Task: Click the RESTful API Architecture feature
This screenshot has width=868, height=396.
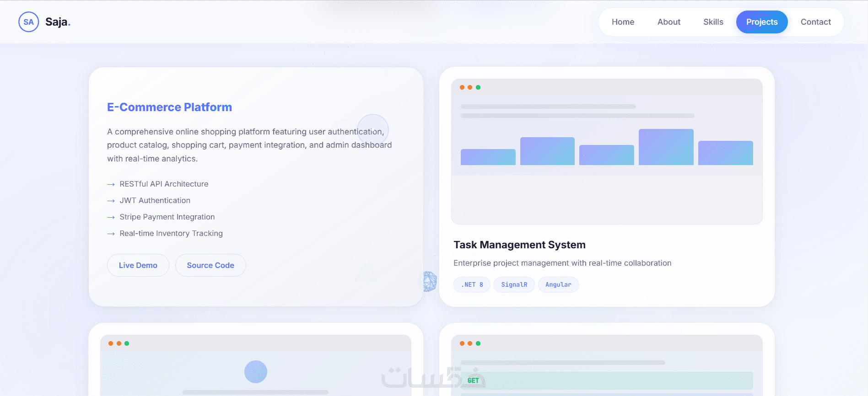Action: (164, 184)
